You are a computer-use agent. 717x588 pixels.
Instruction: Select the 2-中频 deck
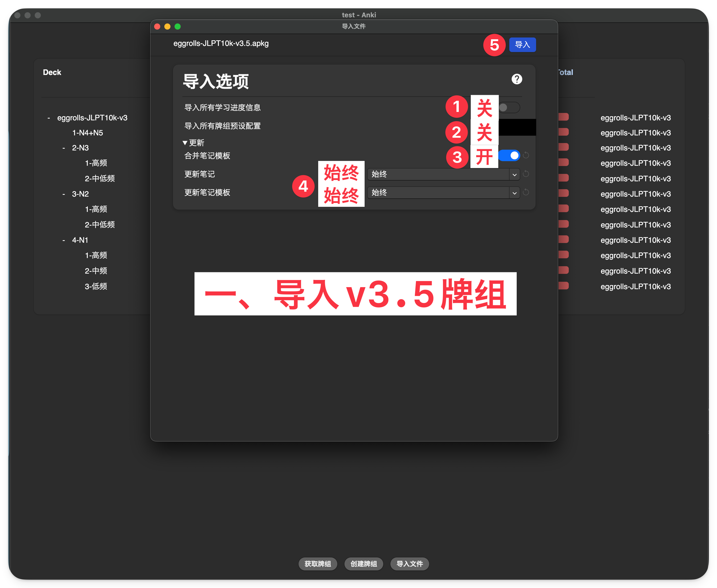click(96, 271)
